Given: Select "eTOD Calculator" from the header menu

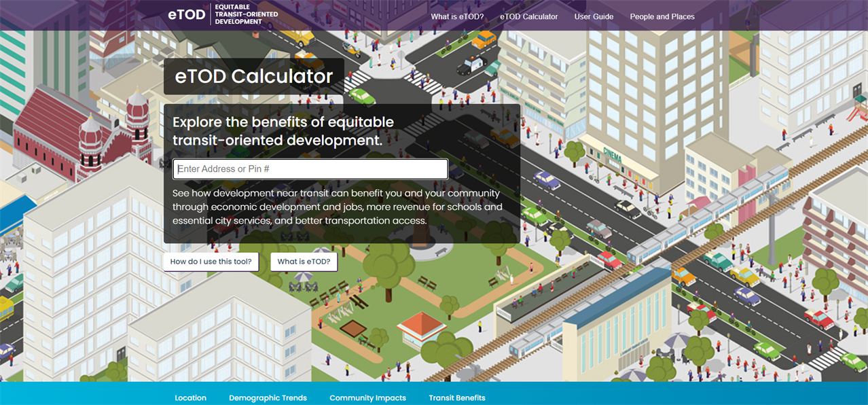Looking at the screenshot, I should [x=528, y=16].
